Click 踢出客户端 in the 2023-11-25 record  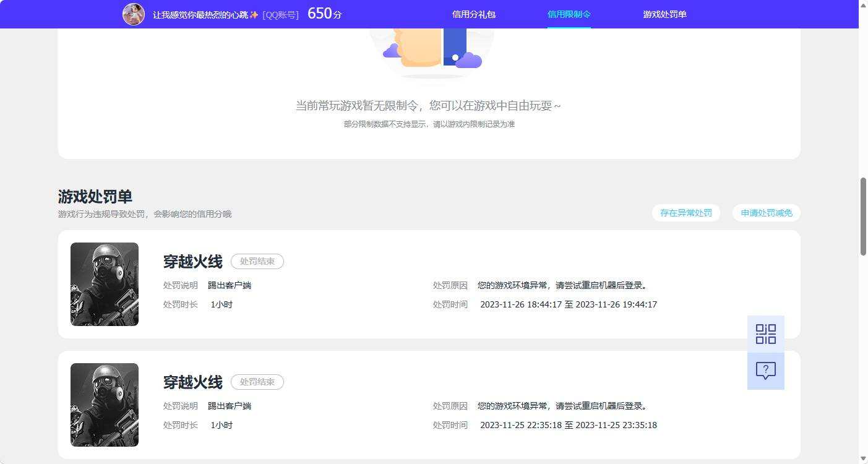(x=230, y=406)
